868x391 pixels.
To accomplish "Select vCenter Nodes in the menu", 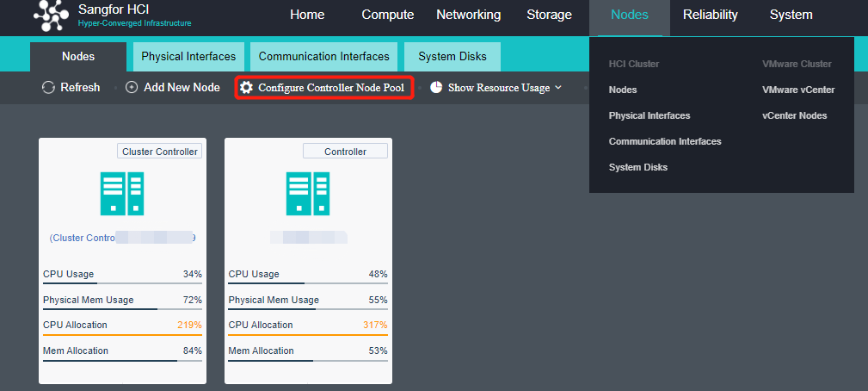I will pyautogui.click(x=794, y=115).
